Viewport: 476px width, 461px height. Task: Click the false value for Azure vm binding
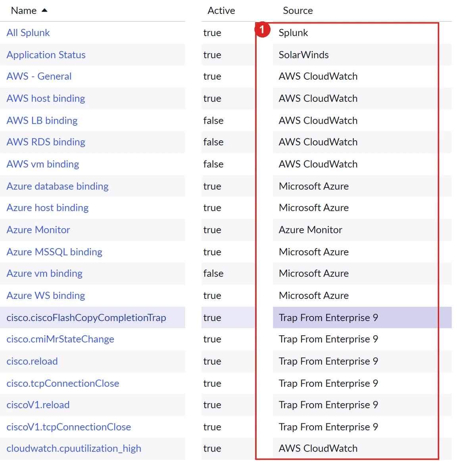[x=213, y=274]
